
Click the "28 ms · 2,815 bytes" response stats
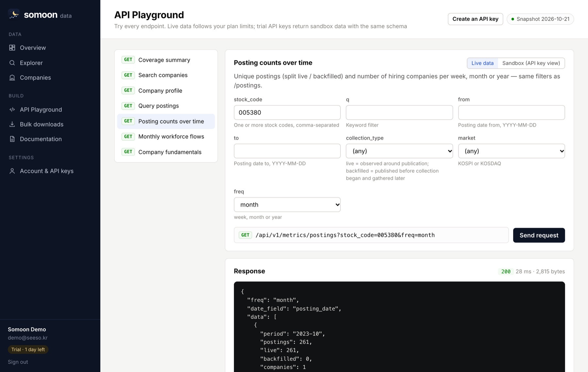coord(540,271)
